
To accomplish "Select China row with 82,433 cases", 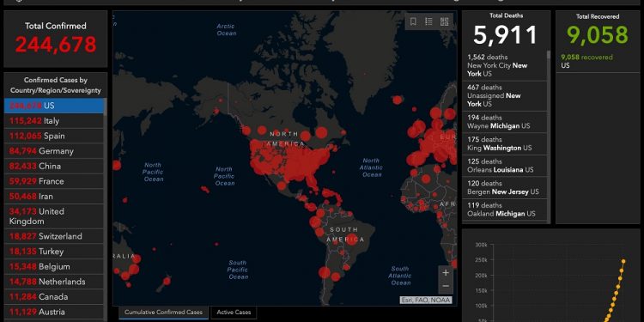I will pos(54,166).
